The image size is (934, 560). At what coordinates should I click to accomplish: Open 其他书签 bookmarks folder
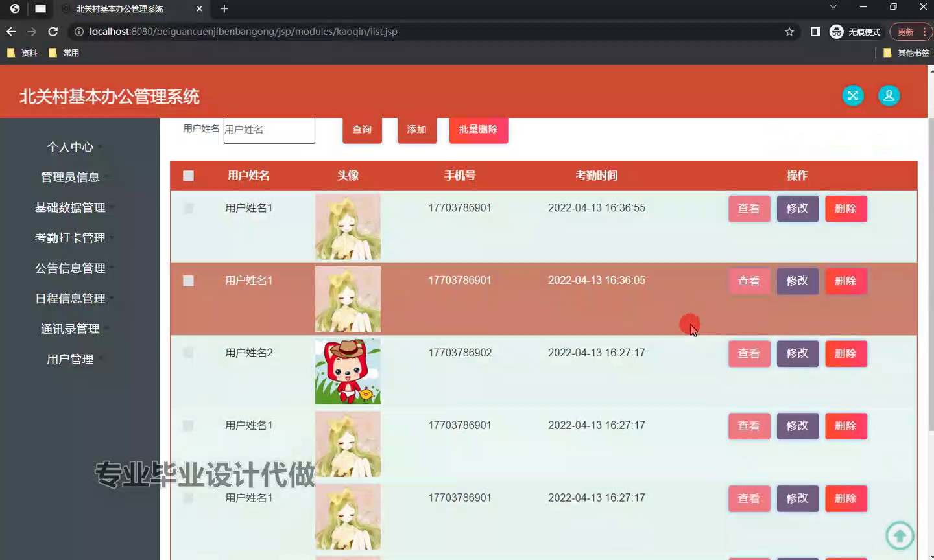[x=906, y=53]
